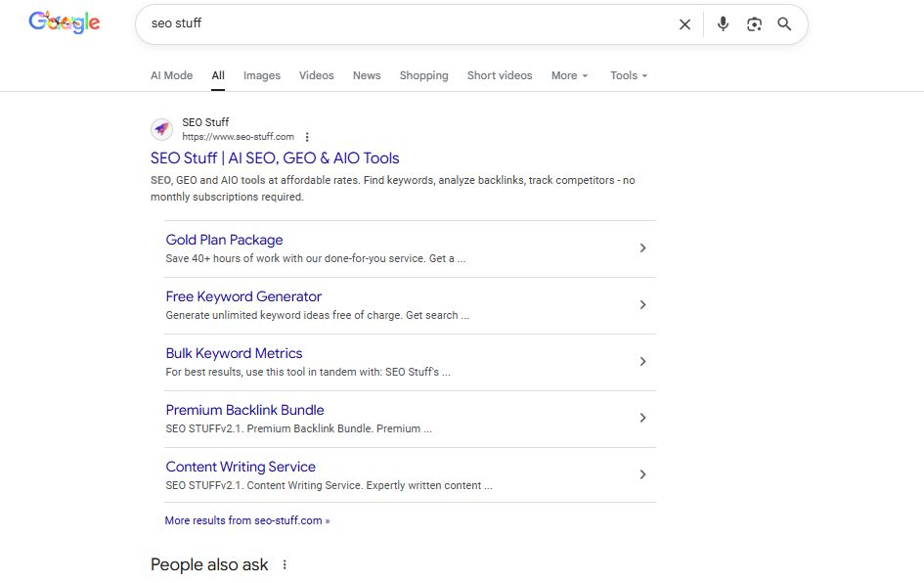Expand the More dropdown in search tabs
924x583 pixels.
(x=569, y=75)
